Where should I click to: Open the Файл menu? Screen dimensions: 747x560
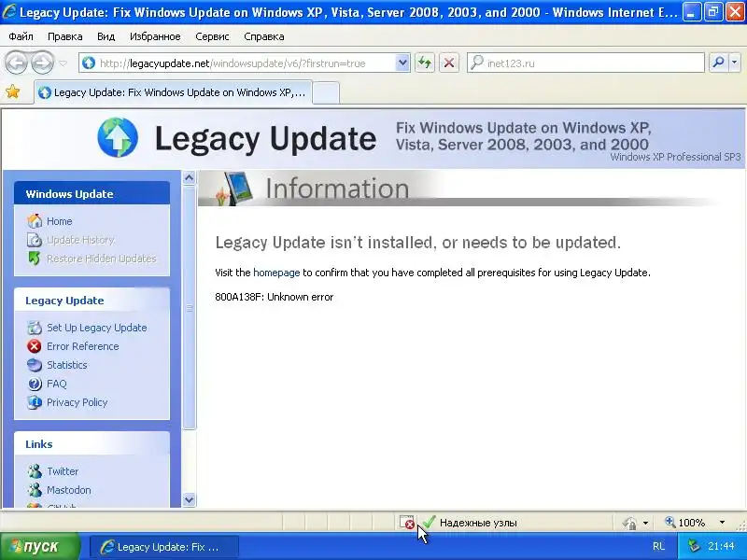click(x=21, y=36)
